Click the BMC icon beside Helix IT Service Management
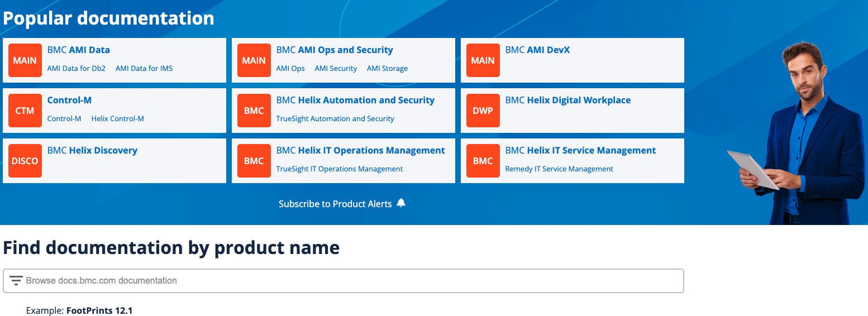Image resolution: width=868 pixels, height=316 pixels. [483, 161]
